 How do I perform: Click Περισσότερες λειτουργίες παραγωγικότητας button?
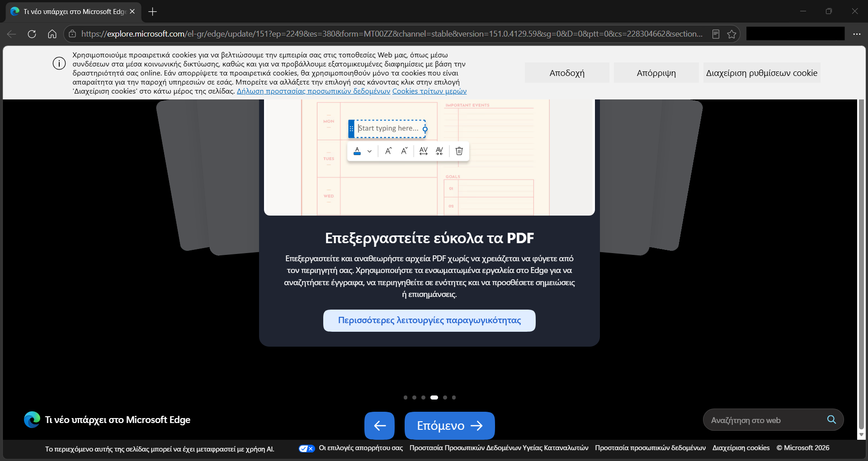(x=429, y=320)
